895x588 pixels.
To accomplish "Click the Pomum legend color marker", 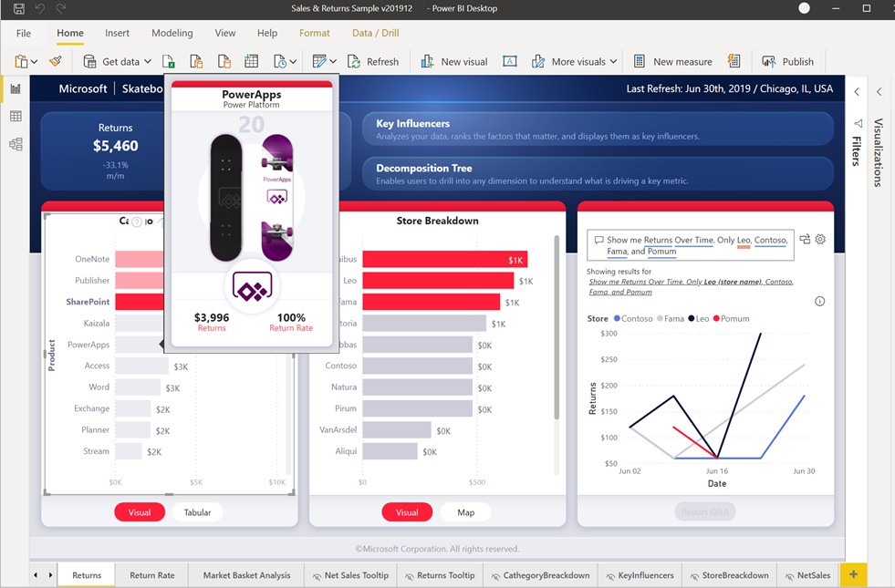I will click(x=716, y=319).
